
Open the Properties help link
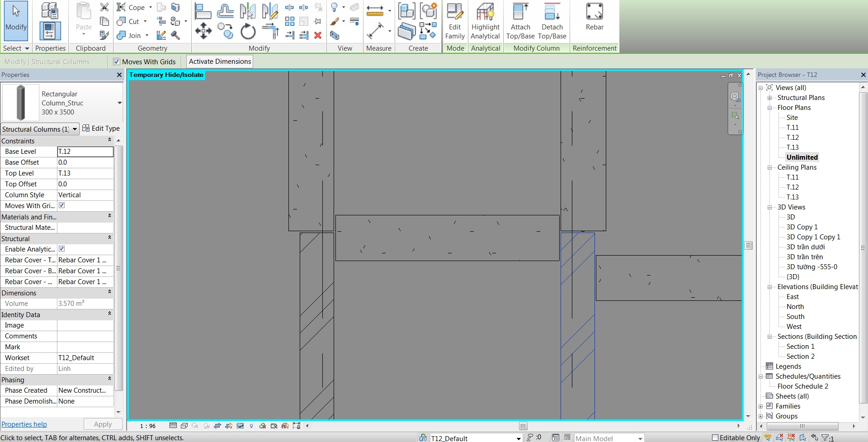pos(24,424)
